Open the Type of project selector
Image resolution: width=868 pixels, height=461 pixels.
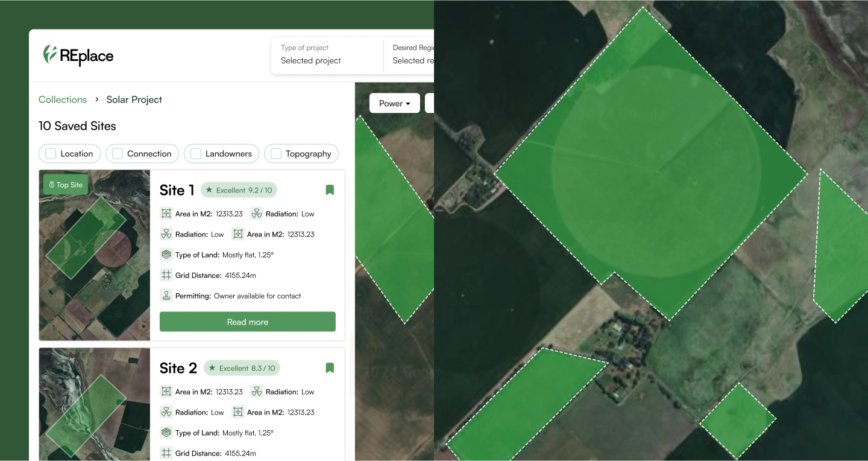point(327,54)
